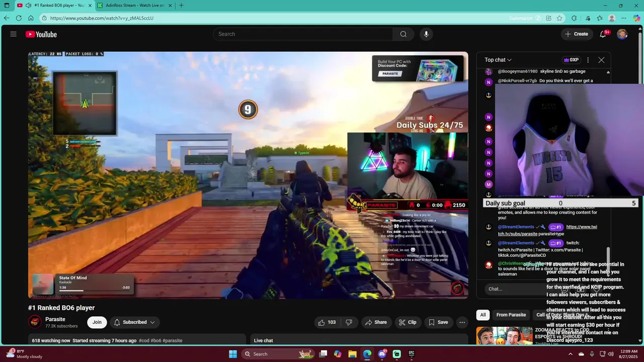
Task: Switch to AdinRoss Stream browser tab
Action: click(134, 6)
